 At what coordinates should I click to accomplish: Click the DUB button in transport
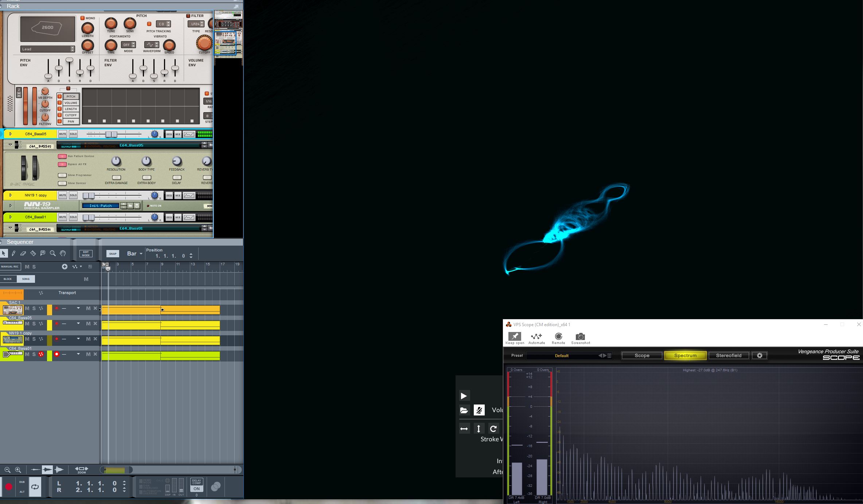point(22,482)
